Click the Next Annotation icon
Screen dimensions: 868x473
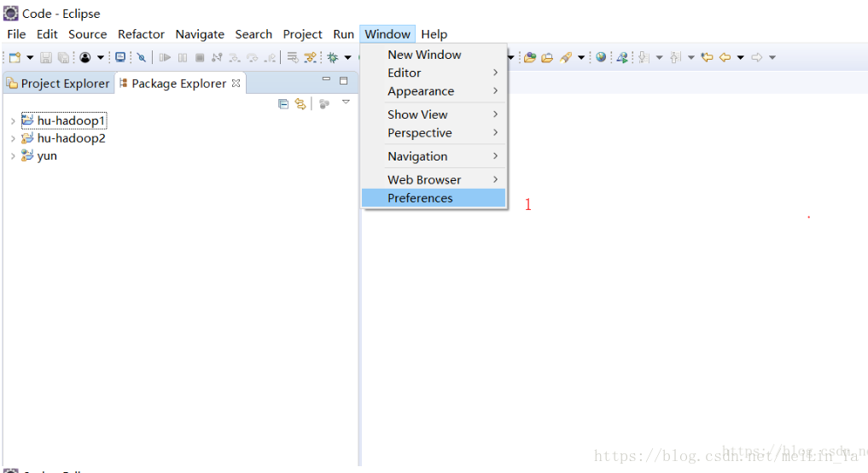click(644, 57)
